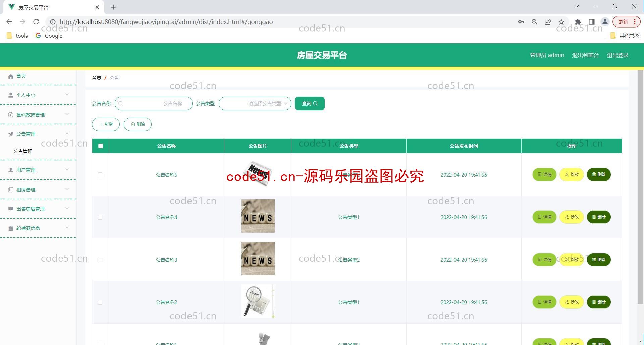Screen dimensions: 644x345
Task: Bookmark this page with the star icon
Action: point(561,22)
